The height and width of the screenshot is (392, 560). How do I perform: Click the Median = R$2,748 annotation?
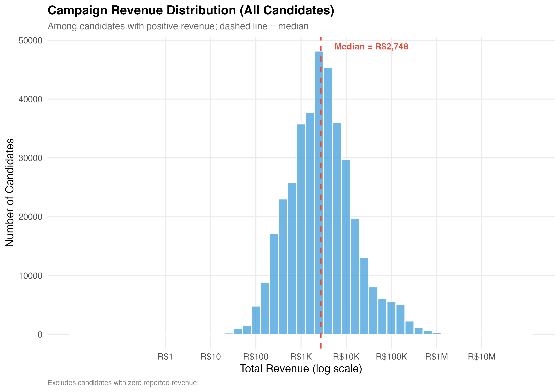(371, 47)
